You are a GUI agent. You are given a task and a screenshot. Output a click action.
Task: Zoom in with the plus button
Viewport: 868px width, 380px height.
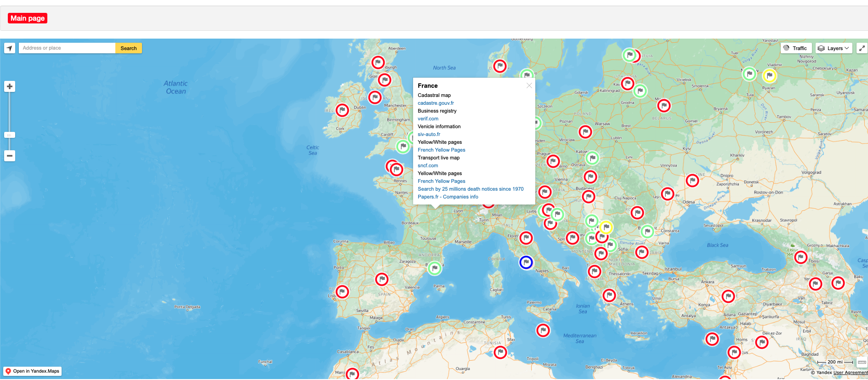point(10,86)
